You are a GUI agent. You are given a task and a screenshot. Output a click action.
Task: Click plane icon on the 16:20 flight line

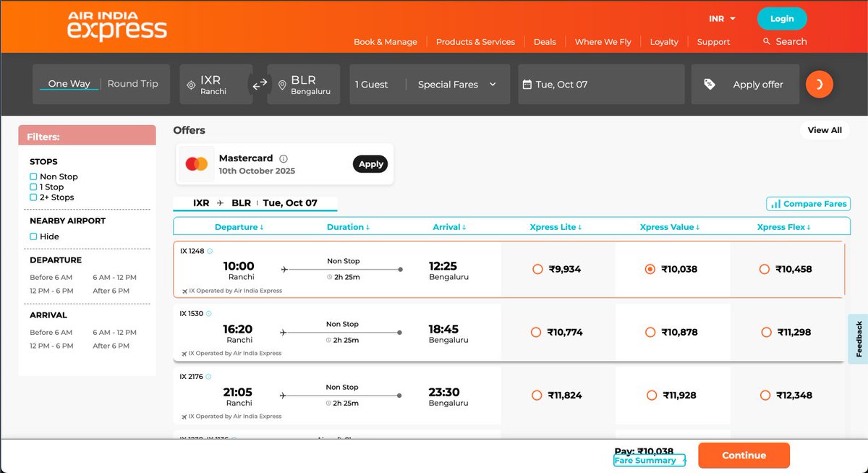284,332
